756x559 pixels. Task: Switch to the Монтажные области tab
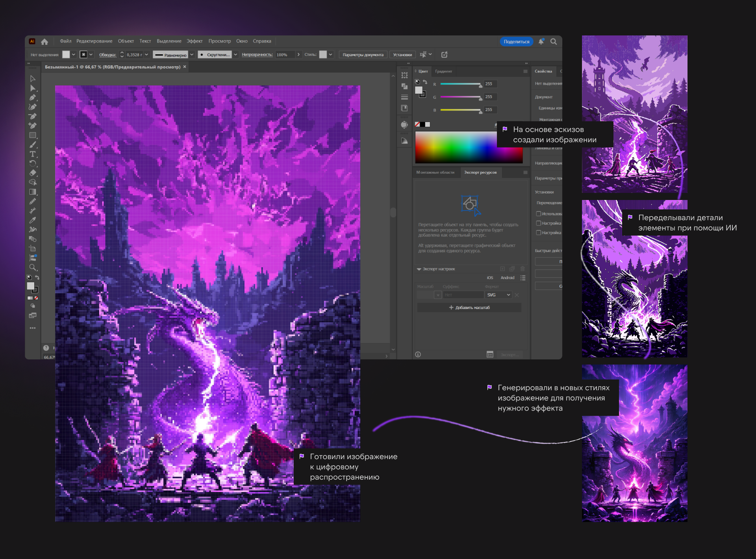435,172
